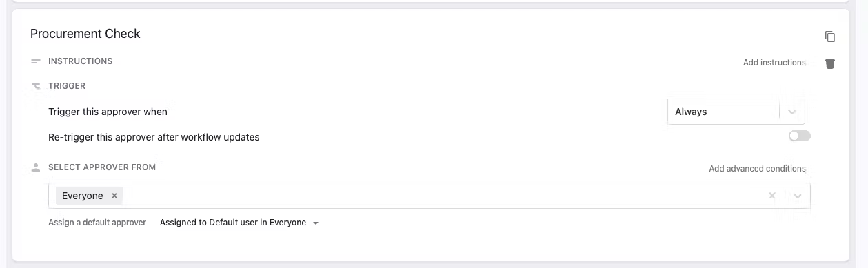Click Assign a default approver label
Screen dimensions: 868x268
97,223
